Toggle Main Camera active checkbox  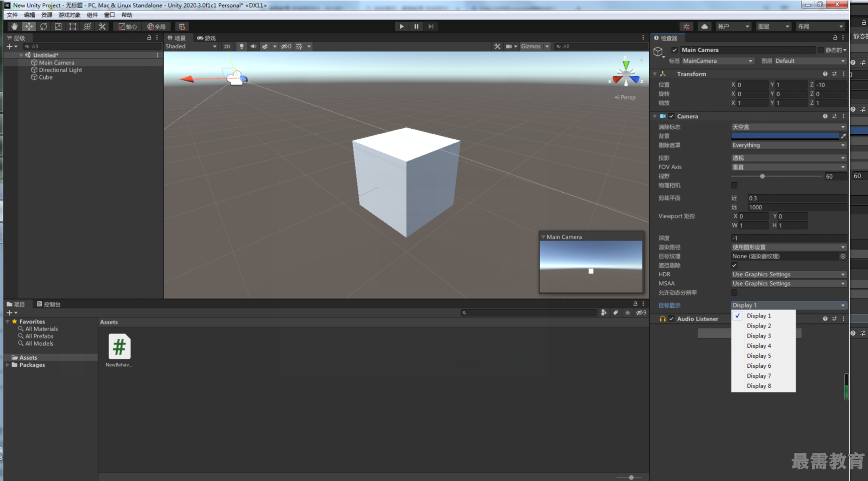(674, 50)
